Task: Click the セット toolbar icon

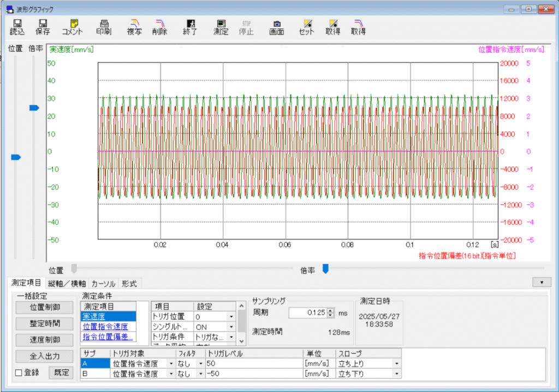Action: point(307,27)
